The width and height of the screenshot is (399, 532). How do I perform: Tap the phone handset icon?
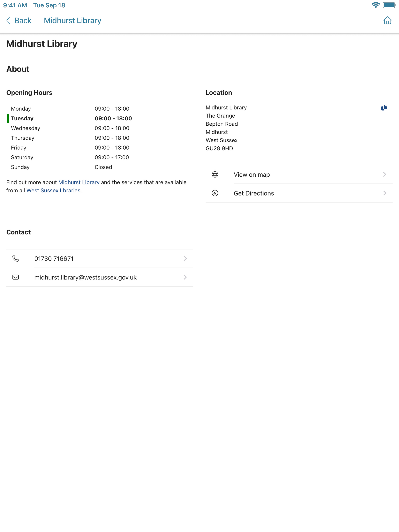tap(16, 259)
